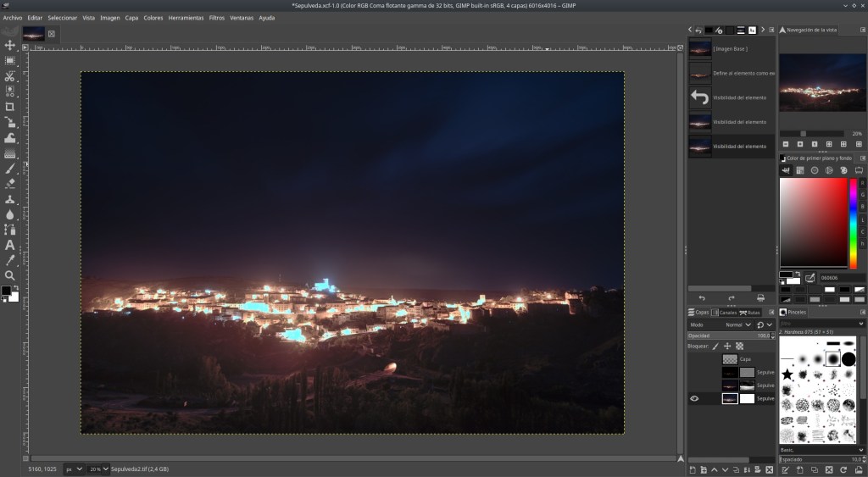
Task: Toggle lock alpha channel checkerboard icon
Action: (739, 346)
